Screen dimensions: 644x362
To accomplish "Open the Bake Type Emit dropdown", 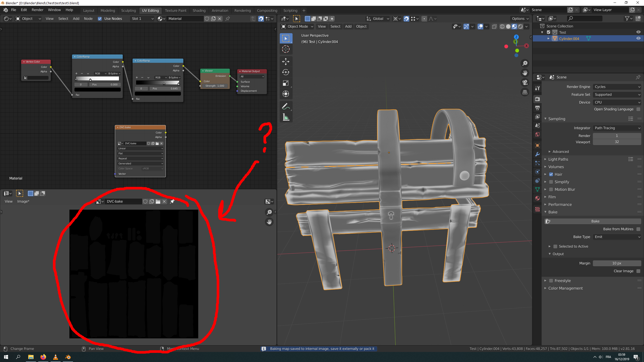I will (617, 237).
